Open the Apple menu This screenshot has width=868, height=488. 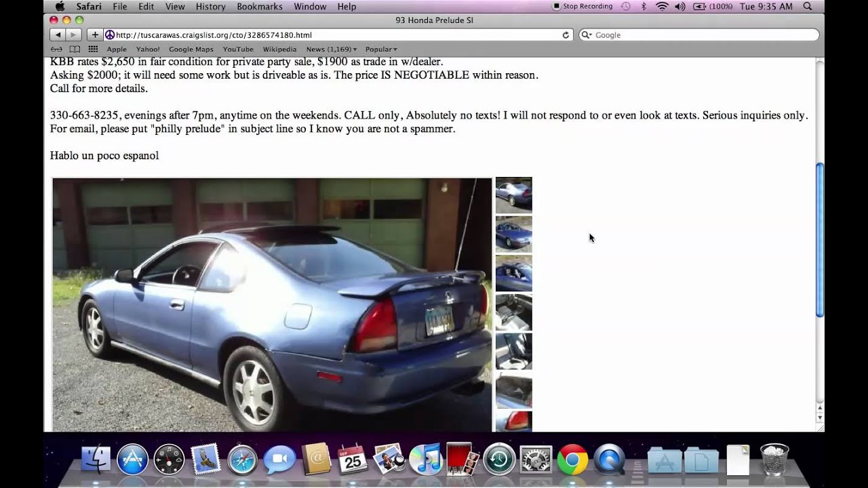[x=60, y=6]
